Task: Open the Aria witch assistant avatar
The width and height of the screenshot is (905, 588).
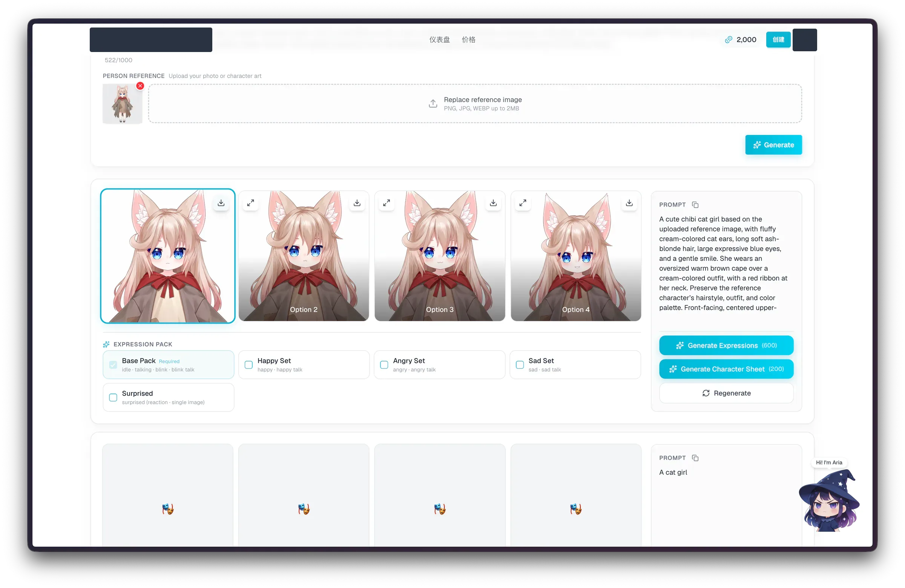Action: 829,500
